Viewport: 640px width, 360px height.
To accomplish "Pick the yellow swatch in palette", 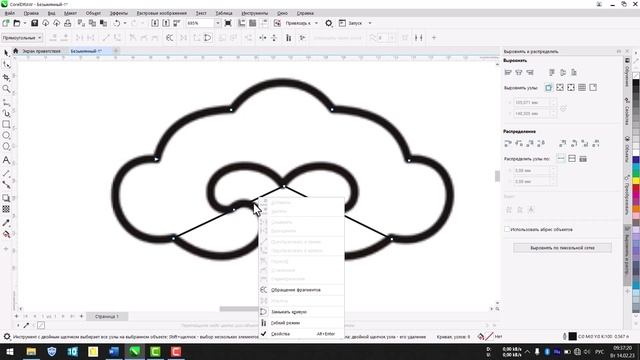I will click(x=636, y=180).
